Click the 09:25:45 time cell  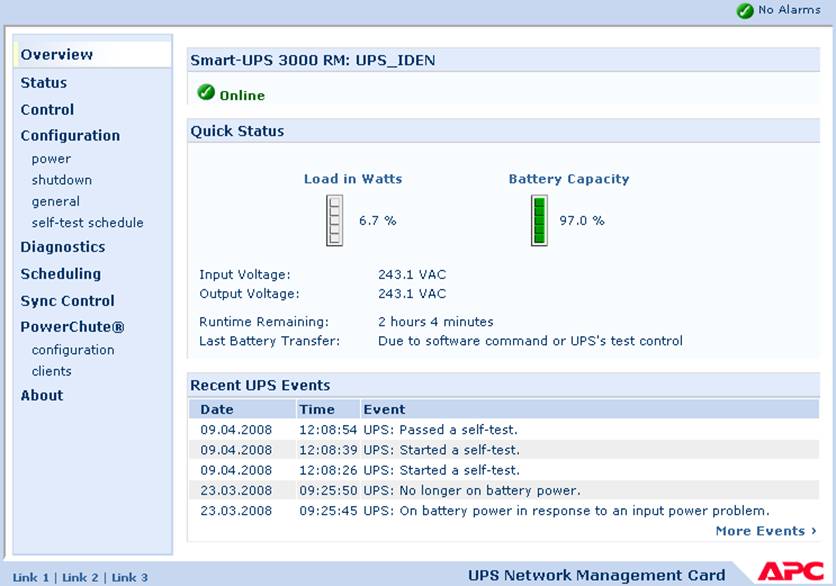[x=328, y=511]
